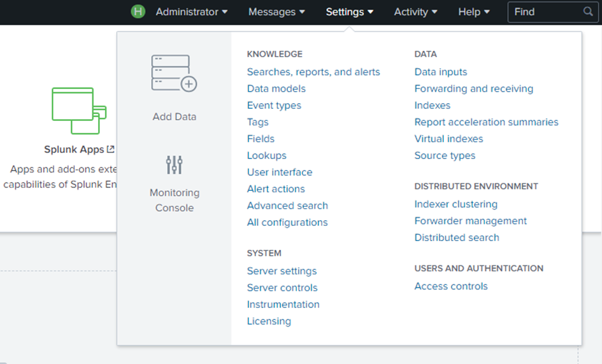This screenshot has height=364, width=602.
Task: Collapse the Settings menu
Action: coord(349,12)
